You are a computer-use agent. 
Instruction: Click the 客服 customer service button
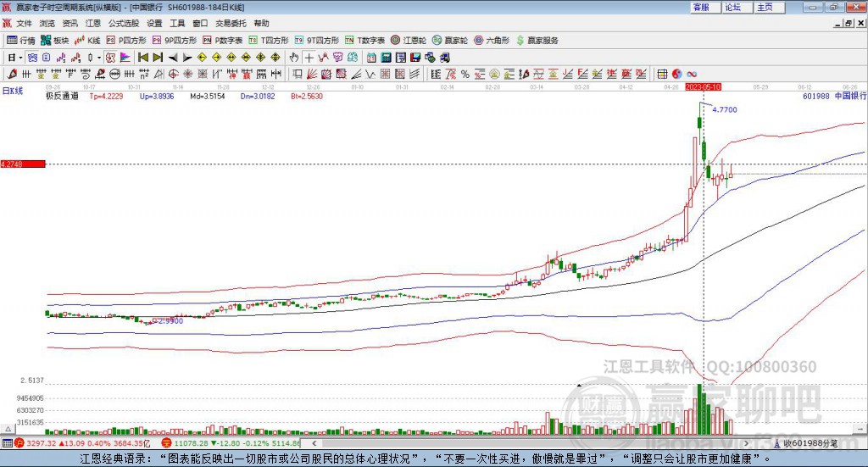coord(706,7)
